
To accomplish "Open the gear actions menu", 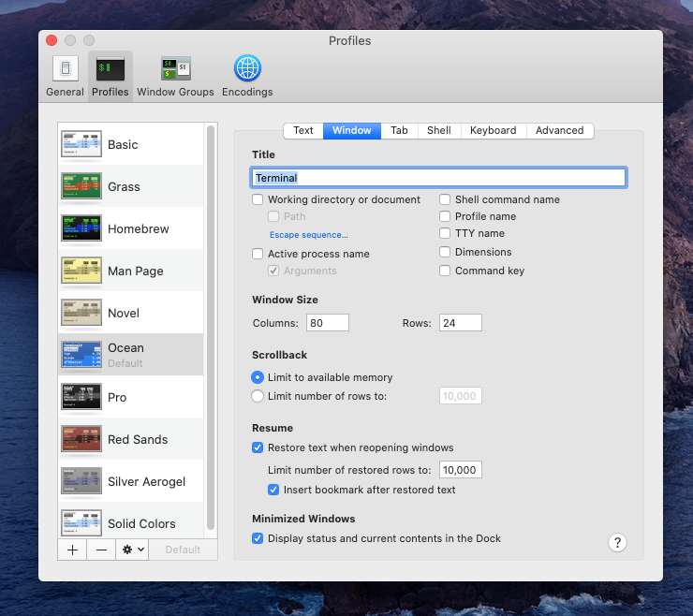I will click(x=133, y=550).
